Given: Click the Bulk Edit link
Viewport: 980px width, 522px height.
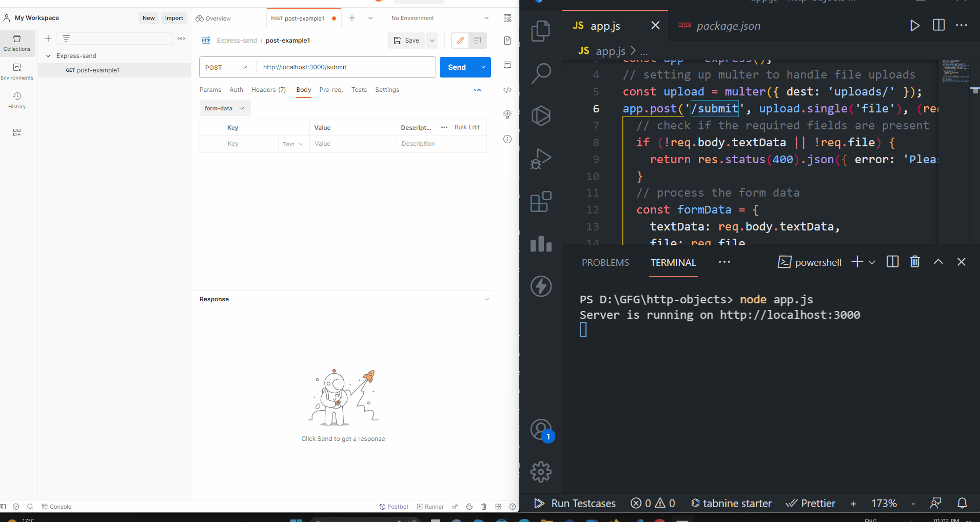Looking at the screenshot, I should coord(467,127).
